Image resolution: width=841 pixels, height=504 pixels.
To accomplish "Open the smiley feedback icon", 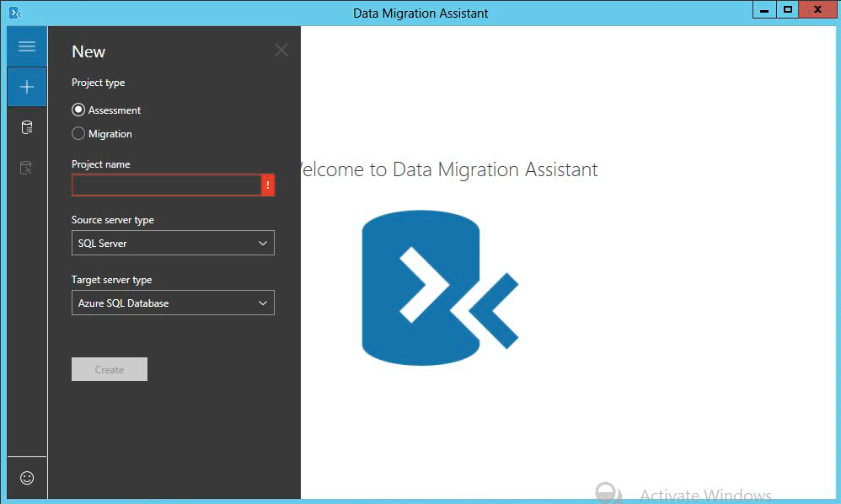I will (27, 478).
